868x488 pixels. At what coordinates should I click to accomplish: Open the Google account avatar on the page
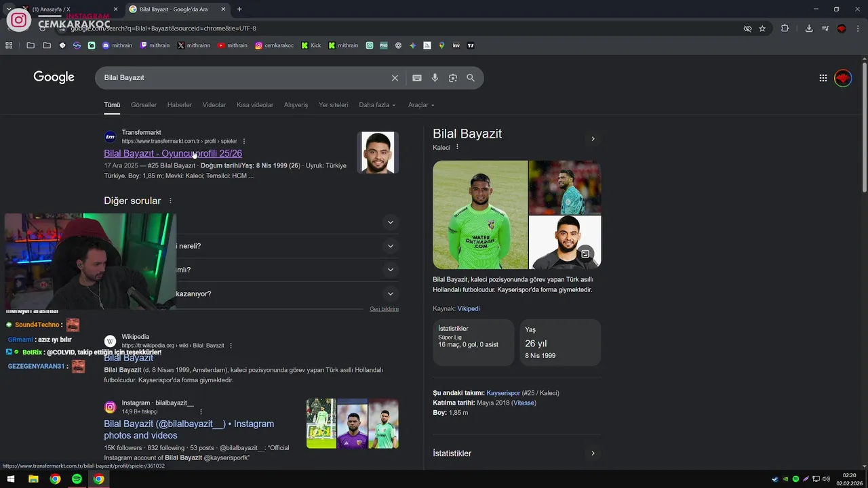pos(843,78)
